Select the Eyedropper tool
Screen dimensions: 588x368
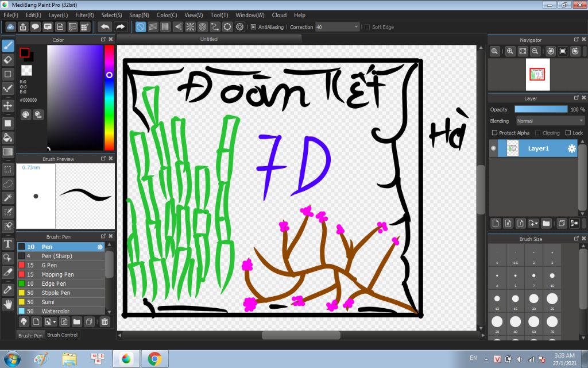8,290
